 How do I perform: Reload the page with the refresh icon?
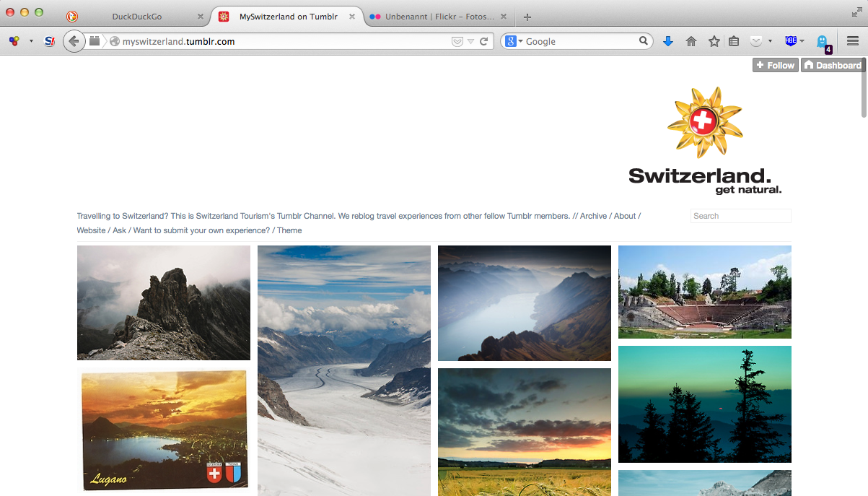click(x=484, y=41)
